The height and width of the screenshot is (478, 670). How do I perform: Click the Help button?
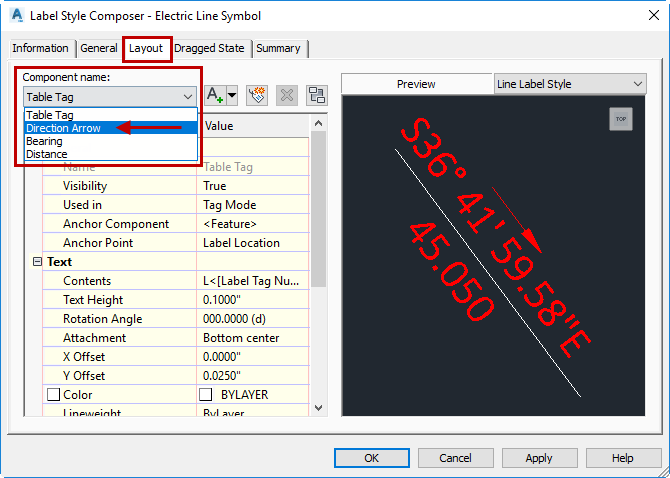623,458
